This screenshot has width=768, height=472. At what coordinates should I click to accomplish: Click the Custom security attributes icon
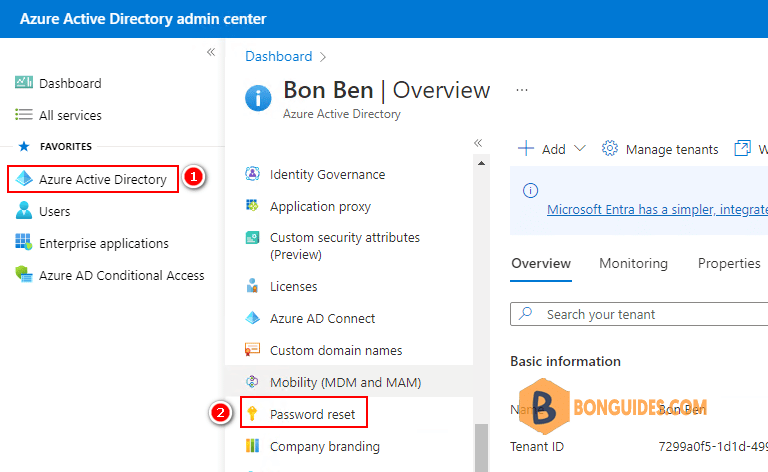[x=252, y=238]
